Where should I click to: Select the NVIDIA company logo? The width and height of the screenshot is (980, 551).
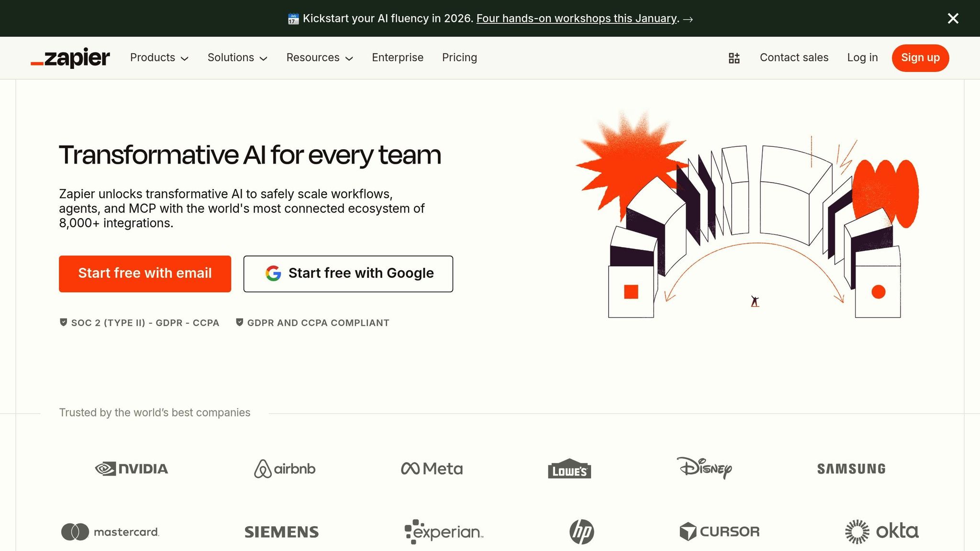click(132, 468)
